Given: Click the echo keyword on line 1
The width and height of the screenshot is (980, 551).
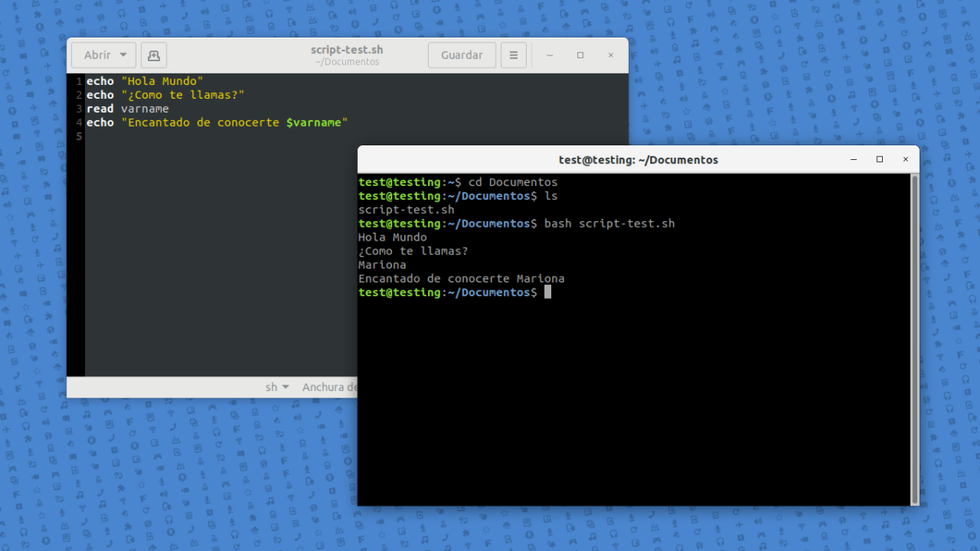Looking at the screenshot, I should pos(100,81).
